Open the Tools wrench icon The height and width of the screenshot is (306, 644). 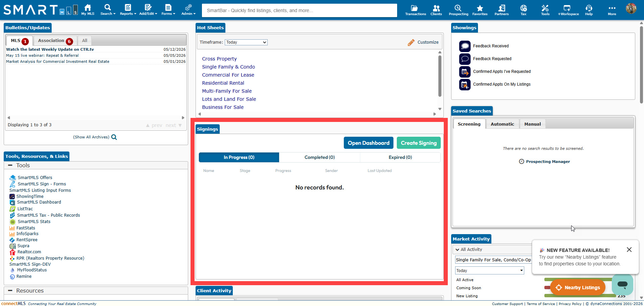[x=545, y=10]
